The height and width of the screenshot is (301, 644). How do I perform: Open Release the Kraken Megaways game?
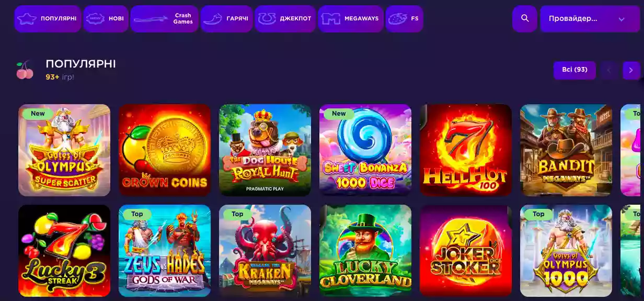[x=265, y=251]
